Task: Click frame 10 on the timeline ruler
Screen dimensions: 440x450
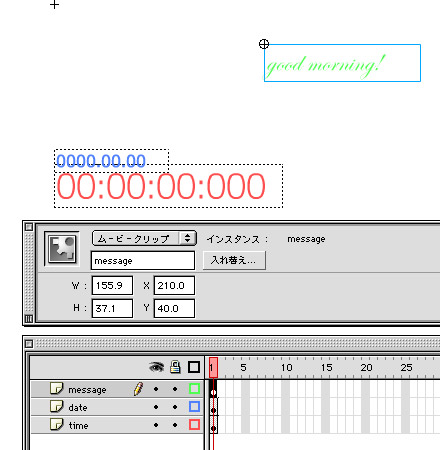Action: 286,367
